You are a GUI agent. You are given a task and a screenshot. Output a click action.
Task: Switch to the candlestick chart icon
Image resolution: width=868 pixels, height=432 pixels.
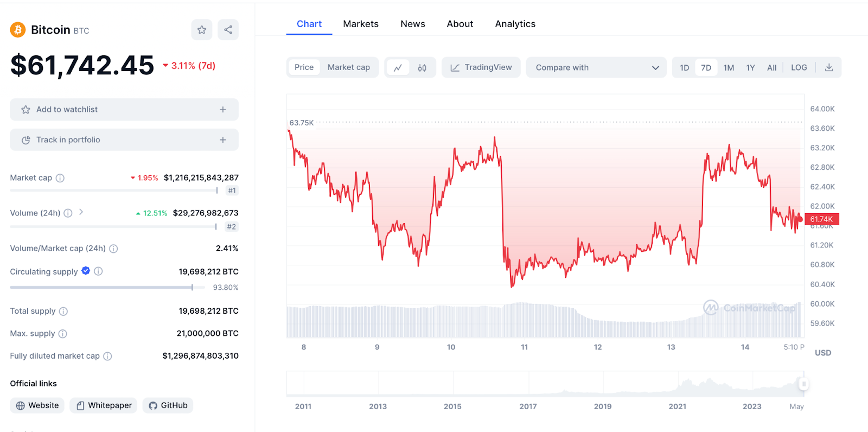422,68
